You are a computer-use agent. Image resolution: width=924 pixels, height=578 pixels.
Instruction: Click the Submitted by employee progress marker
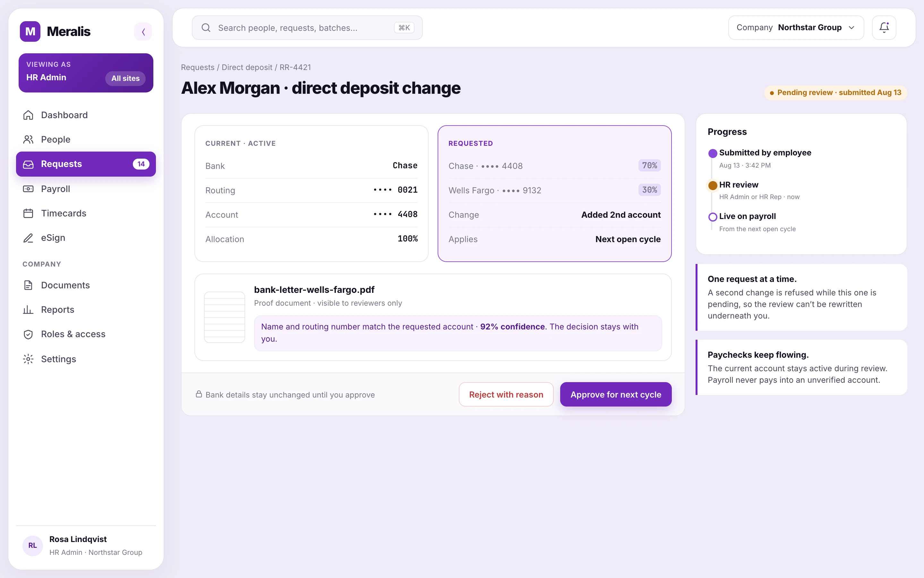point(713,153)
